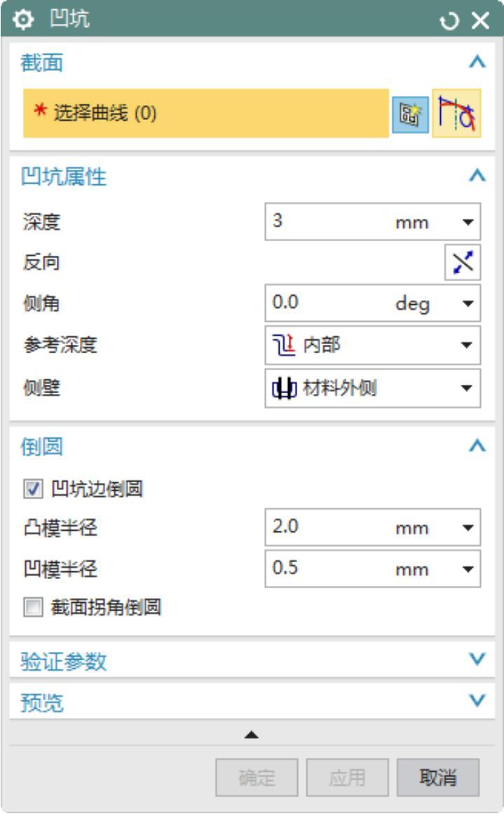
Task: Collapse the 凹坑属性 section header
Action: (x=477, y=177)
